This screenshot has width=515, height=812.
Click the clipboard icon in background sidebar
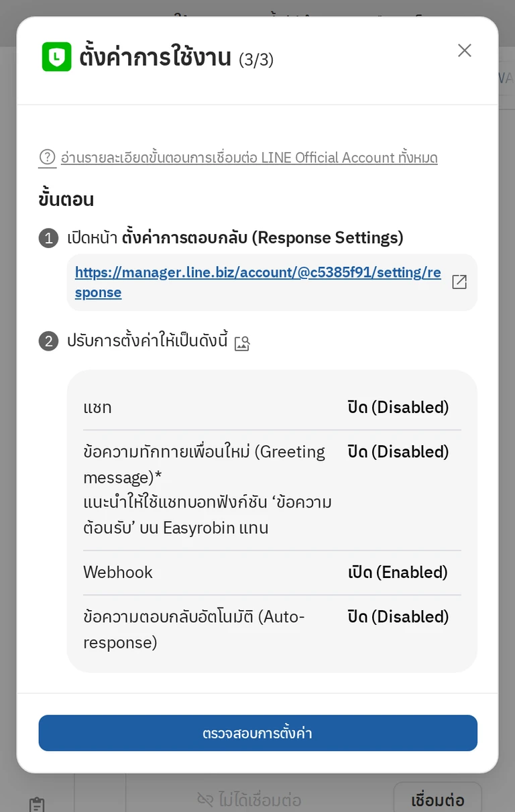(x=38, y=804)
